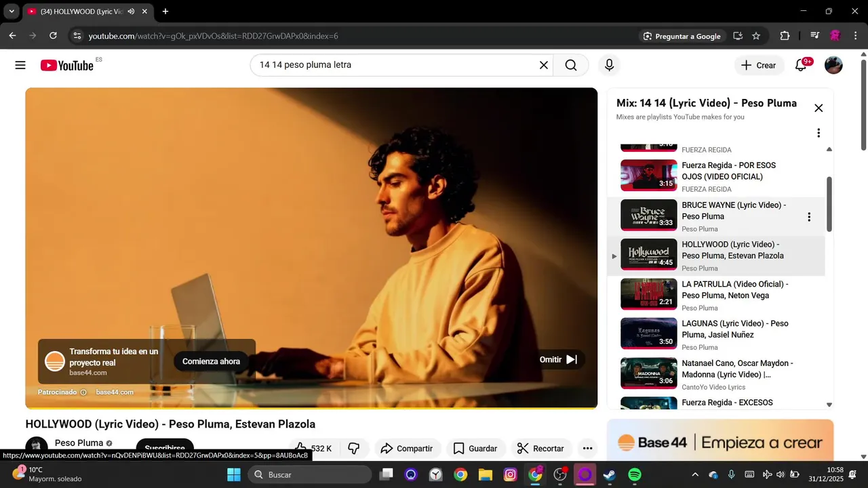The image size is (868, 488).
Task: Open the Mix playlist options menu
Action: click(x=818, y=133)
